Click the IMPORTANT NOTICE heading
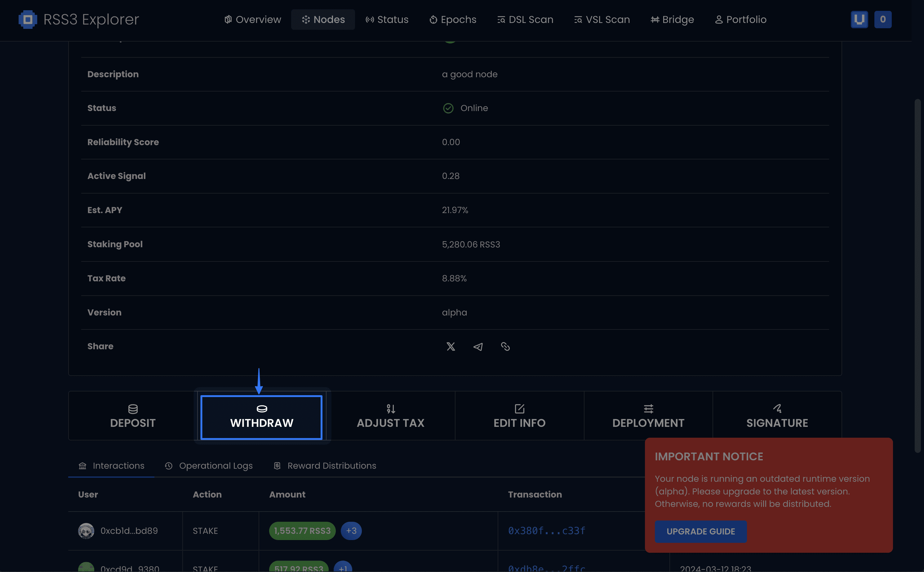The height and width of the screenshot is (572, 924). point(709,457)
